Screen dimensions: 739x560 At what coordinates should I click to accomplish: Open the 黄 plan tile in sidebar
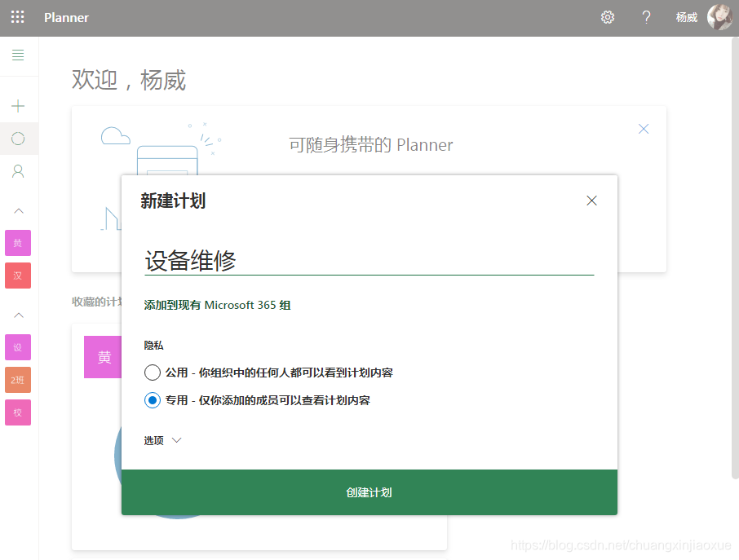point(18,243)
